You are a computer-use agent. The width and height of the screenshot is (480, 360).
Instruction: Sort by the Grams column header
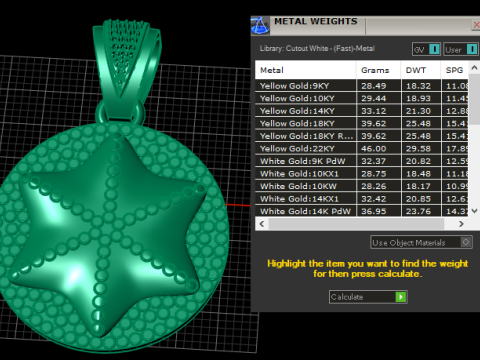pos(379,70)
